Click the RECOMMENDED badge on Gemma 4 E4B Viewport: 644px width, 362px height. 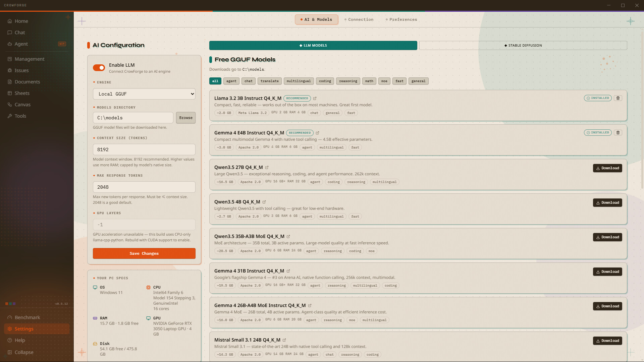[300, 133]
